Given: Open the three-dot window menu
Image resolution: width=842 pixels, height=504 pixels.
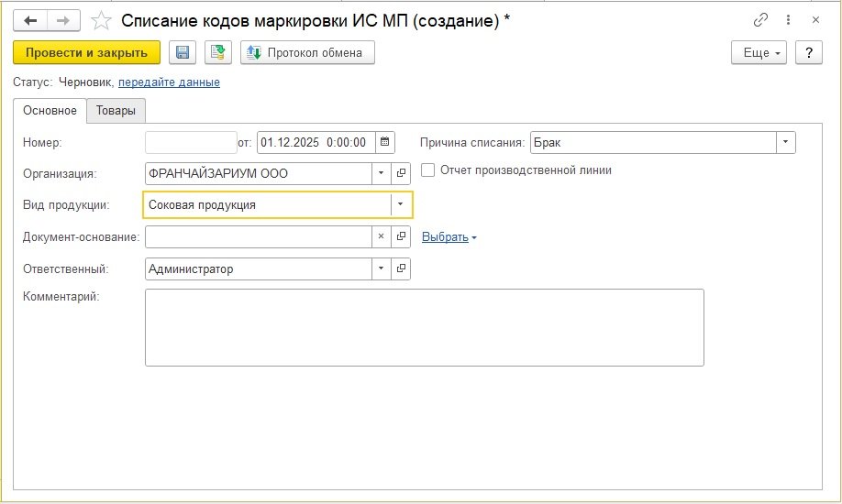Looking at the screenshot, I should (x=787, y=20).
